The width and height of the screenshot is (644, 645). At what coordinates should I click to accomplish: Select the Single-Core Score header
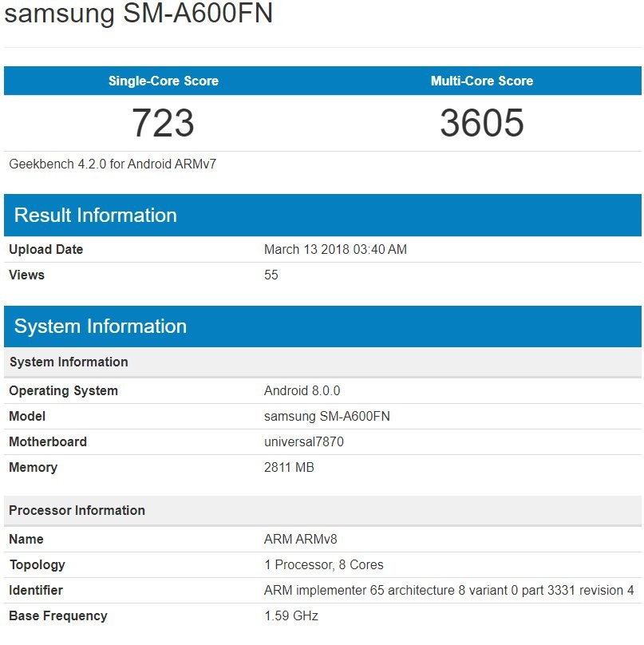(x=164, y=81)
